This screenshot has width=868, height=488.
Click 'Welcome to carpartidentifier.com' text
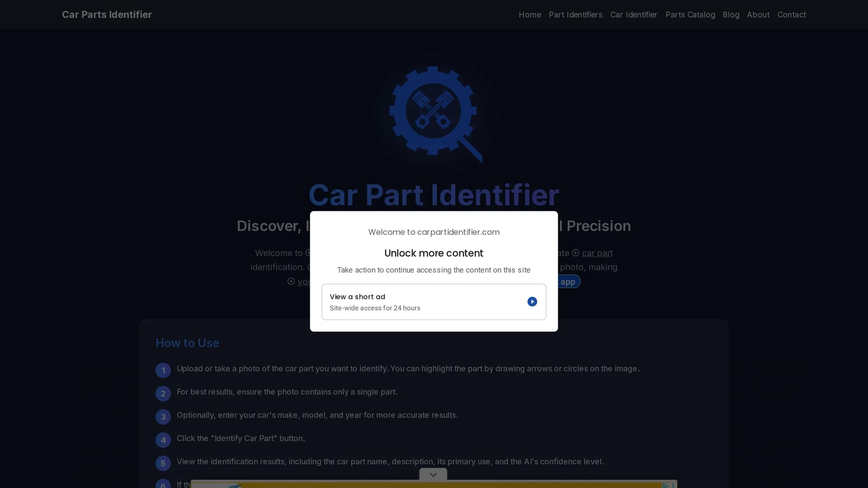coord(434,232)
